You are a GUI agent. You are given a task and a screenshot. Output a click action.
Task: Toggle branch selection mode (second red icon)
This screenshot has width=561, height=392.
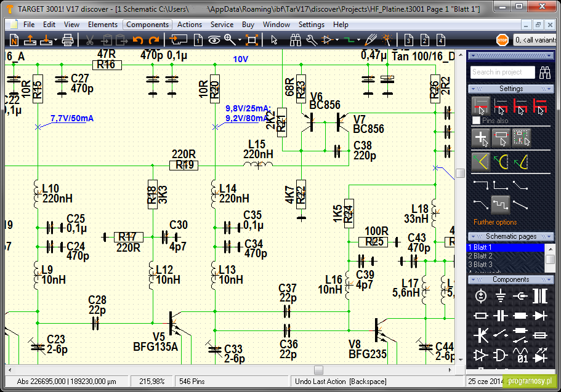tap(501, 106)
